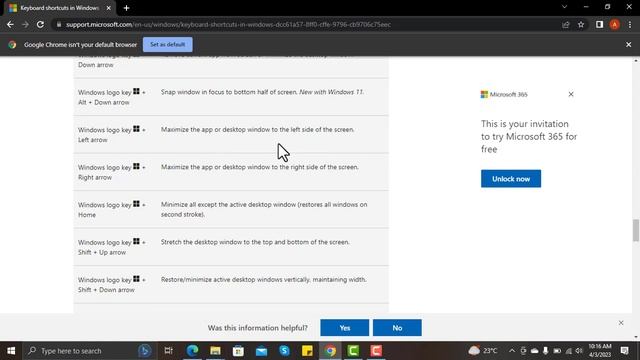Click 'Was this information helpful?' text

(x=258, y=328)
